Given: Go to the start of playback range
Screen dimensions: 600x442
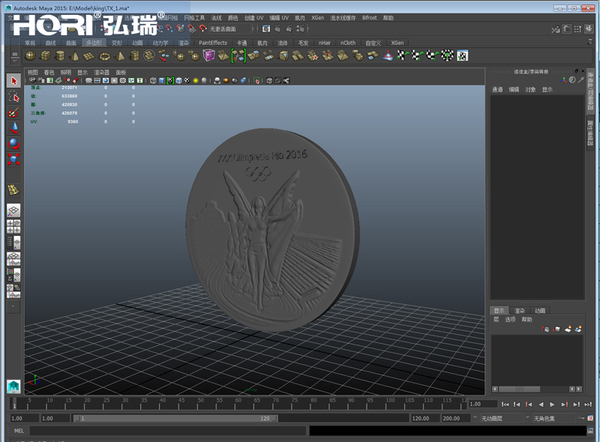Looking at the screenshot, I should coord(505,404).
